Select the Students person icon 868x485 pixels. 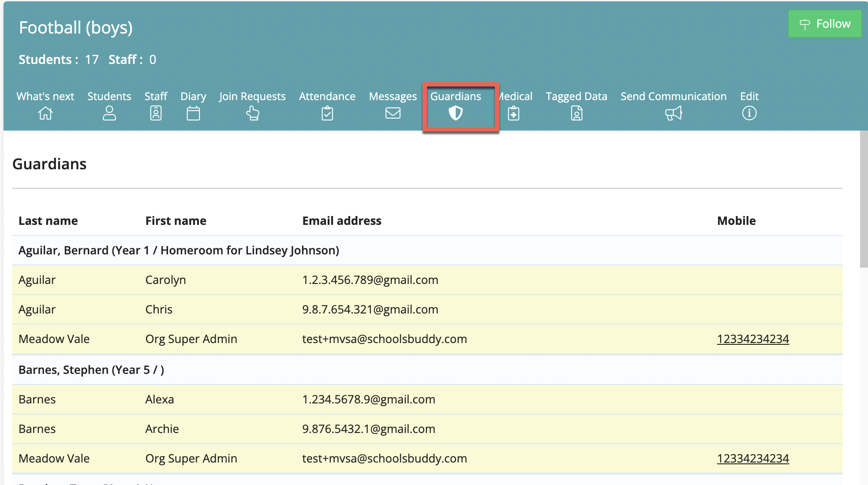coord(109,113)
